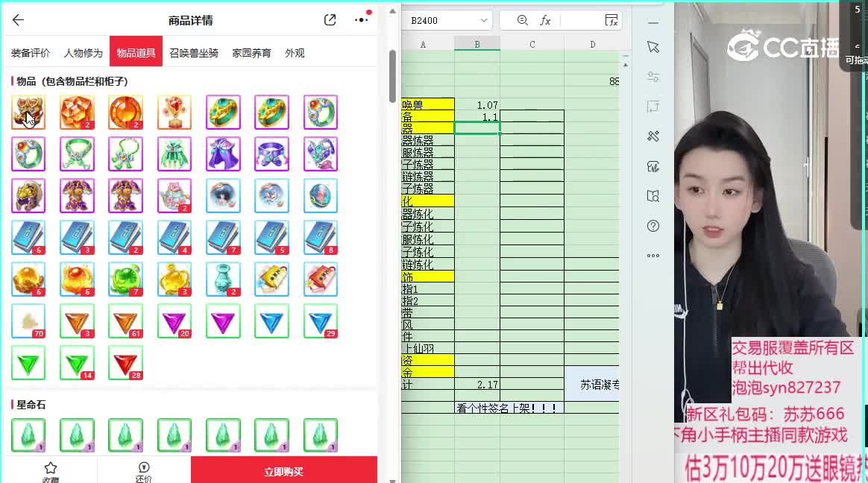The image size is (868, 483).
Task: Select column A header in spreadsheet
Action: pyautogui.click(x=428, y=44)
